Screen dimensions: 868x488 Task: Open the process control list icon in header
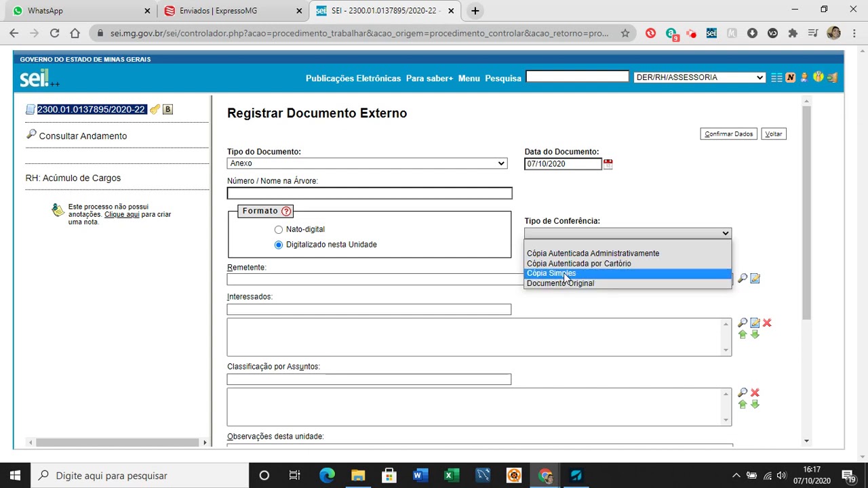777,77
